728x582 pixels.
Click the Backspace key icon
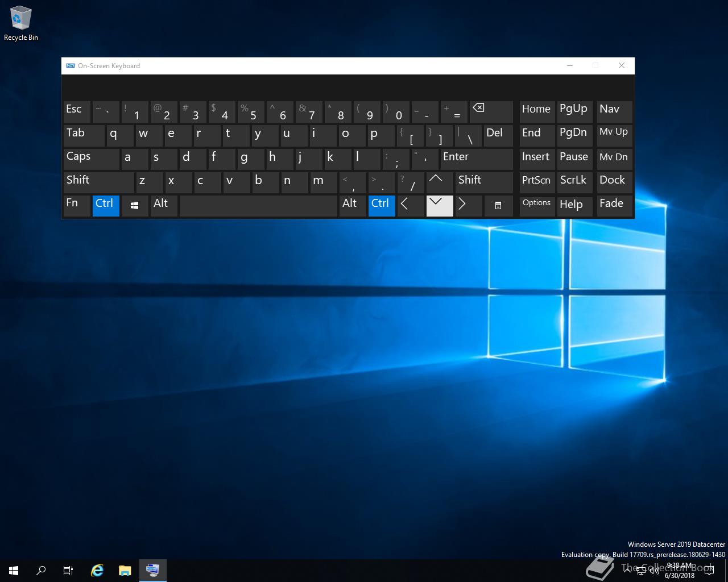pos(491,112)
